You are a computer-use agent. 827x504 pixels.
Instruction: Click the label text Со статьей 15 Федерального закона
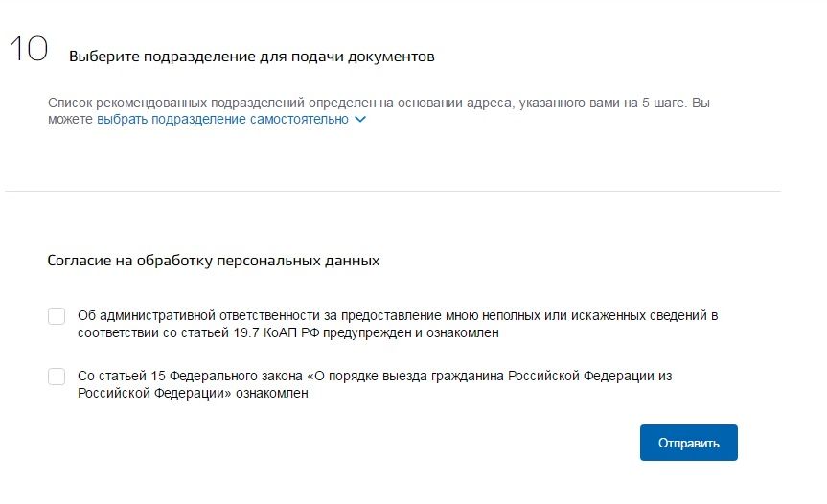tap(190, 376)
